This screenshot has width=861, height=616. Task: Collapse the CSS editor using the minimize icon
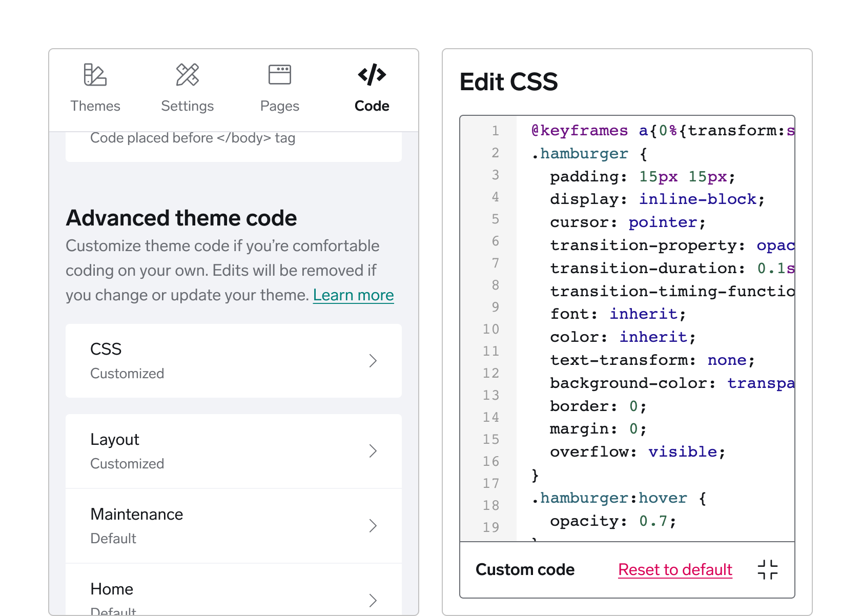click(767, 569)
